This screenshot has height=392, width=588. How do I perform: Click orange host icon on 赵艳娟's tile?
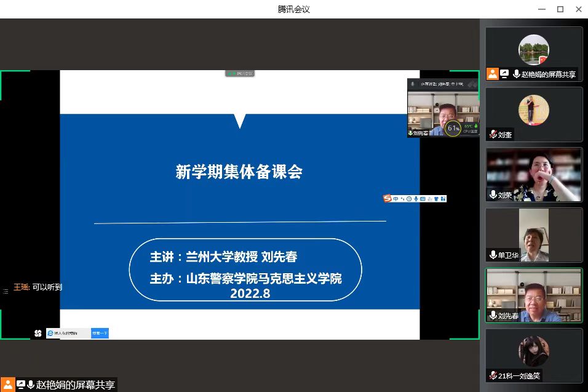[492, 74]
